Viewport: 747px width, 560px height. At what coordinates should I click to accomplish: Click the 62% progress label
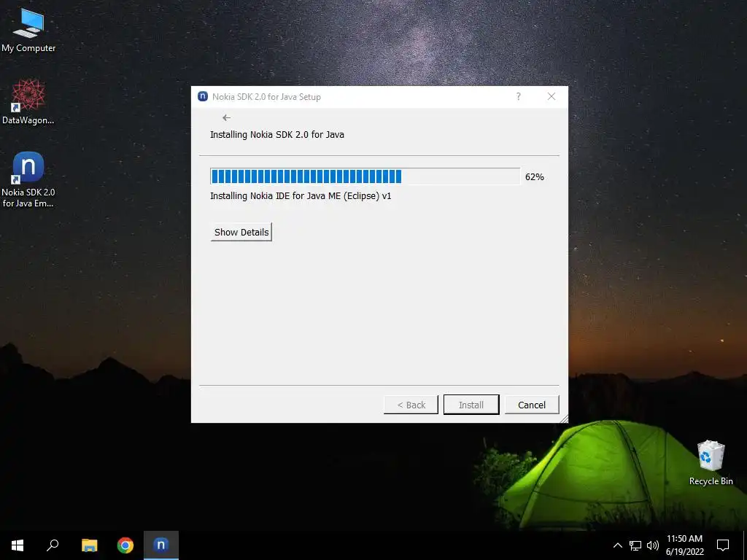click(x=535, y=176)
